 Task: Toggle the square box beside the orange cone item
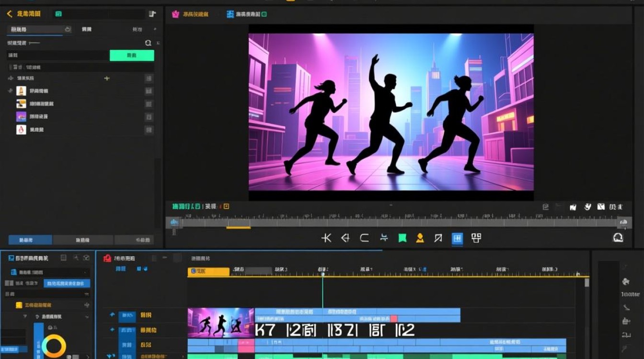149,91
